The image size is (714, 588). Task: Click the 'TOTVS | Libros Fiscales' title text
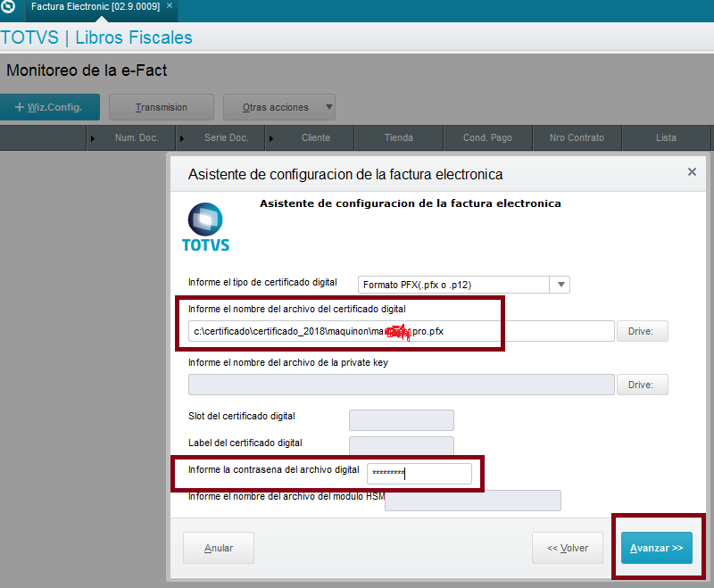click(96, 37)
